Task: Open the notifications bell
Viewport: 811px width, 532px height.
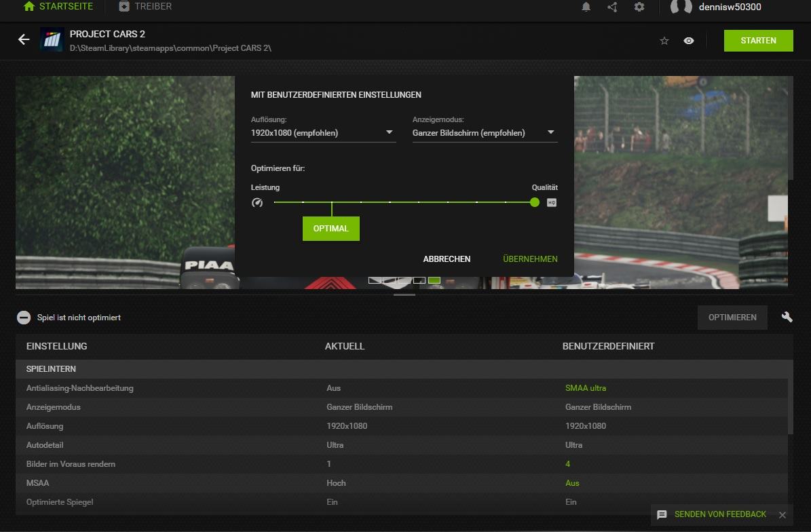Action: [586, 7]
